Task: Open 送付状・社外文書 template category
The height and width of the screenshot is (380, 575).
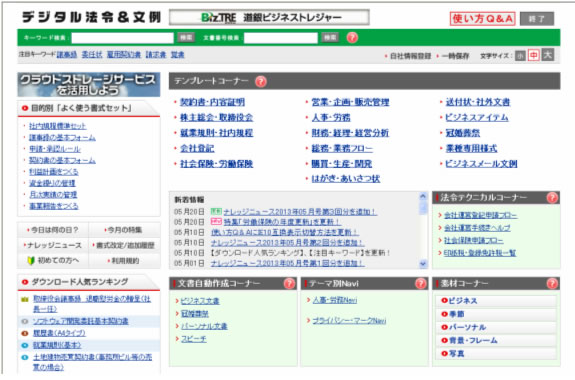Action: pos(477,102)
